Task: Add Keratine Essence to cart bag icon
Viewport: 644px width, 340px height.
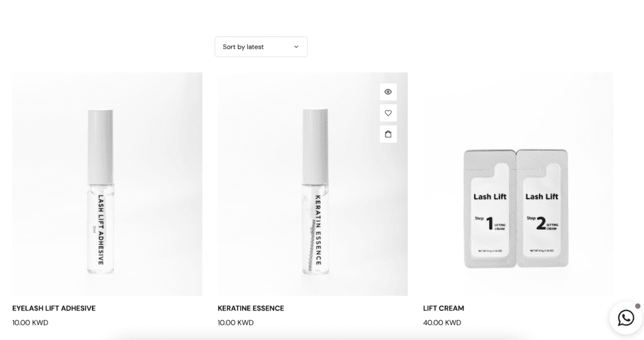Action: [x=388, y=134]
